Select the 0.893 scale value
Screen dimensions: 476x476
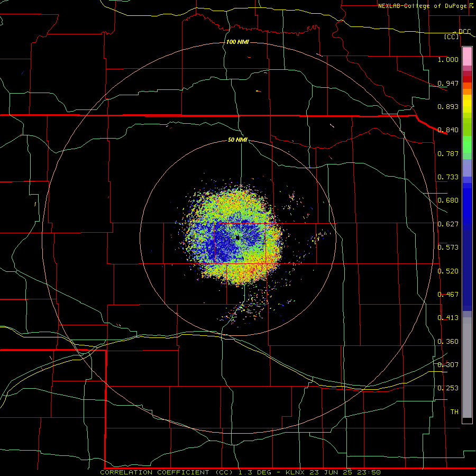[448, 106]
